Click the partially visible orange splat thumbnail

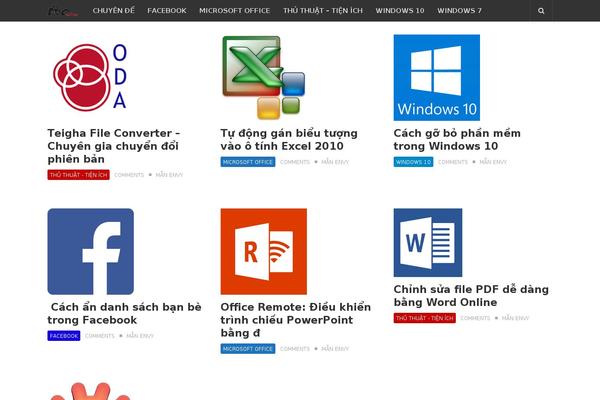[91, 391]
